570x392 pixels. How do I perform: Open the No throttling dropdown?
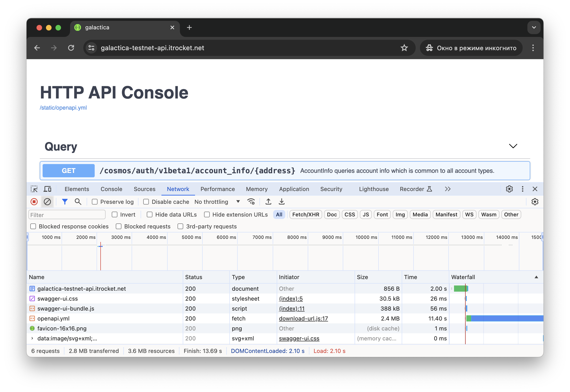[x=217, y=202]
